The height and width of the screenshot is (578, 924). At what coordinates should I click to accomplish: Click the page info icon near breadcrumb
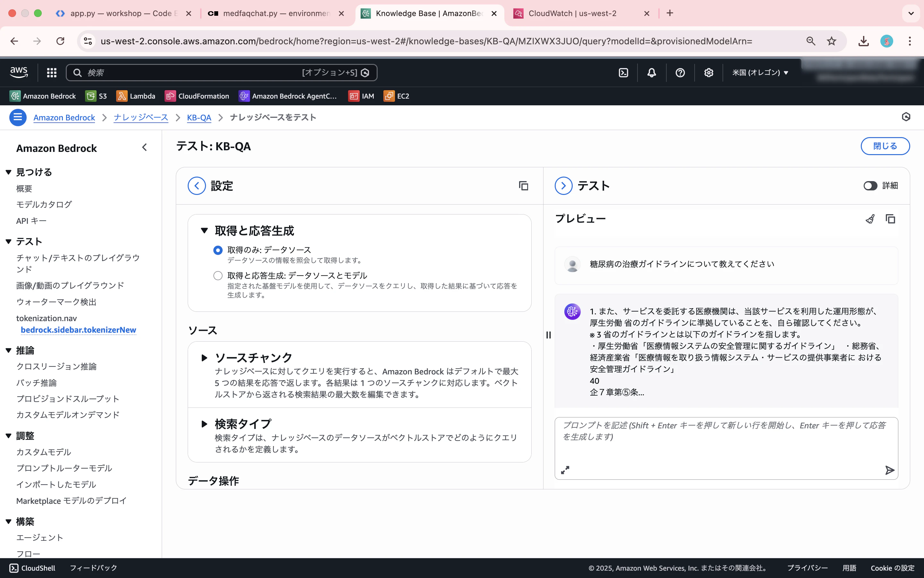[906, 117]
